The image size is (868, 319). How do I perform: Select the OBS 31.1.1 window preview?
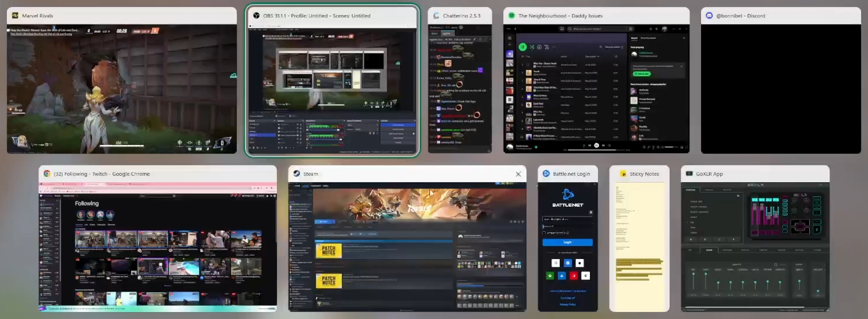(x=332, y=88)
